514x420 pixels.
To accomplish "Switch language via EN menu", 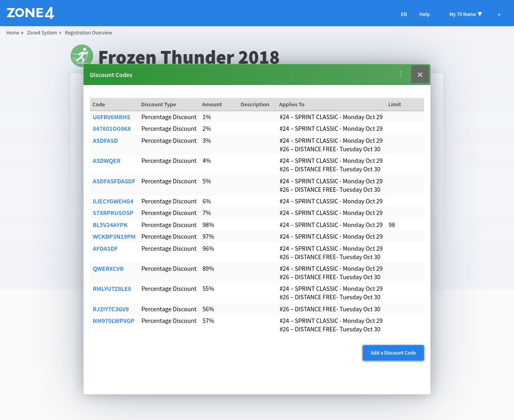I will (404, 14).
